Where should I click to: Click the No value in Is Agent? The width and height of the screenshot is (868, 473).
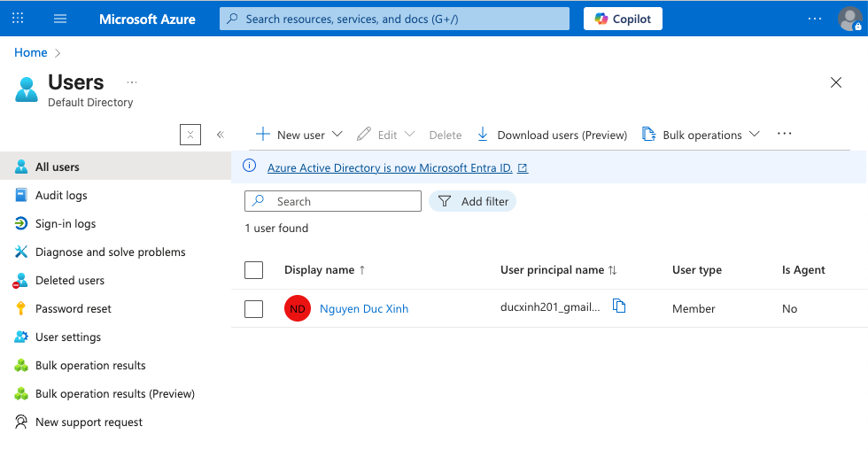789,308
